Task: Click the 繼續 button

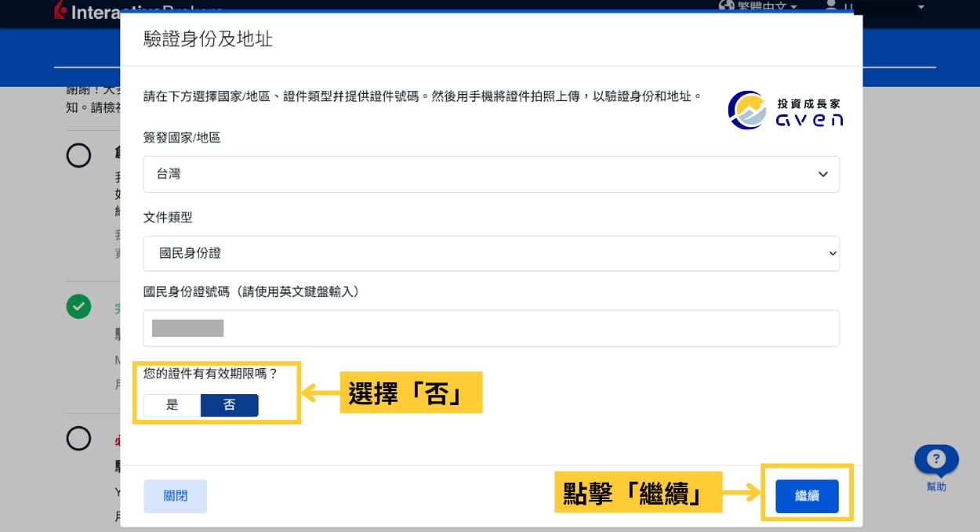Action: (807, 496)
